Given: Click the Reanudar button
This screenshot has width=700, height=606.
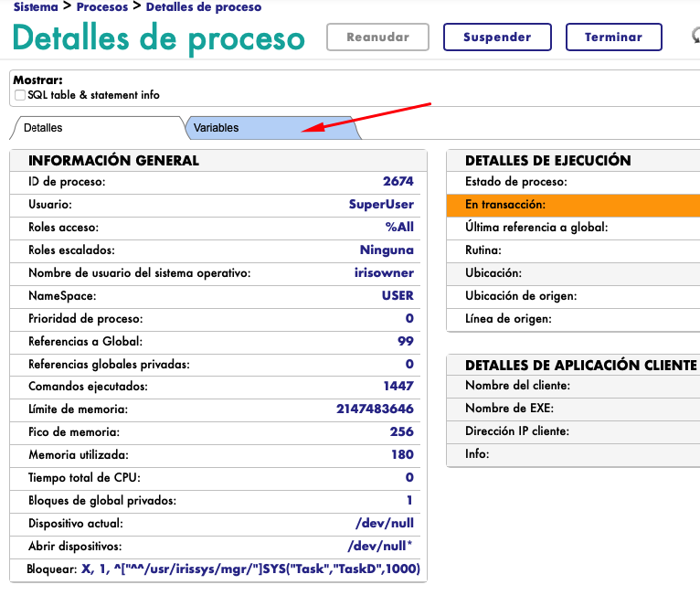Looking at the screenshot, I should pyautogui.click(x=378, y=37).
